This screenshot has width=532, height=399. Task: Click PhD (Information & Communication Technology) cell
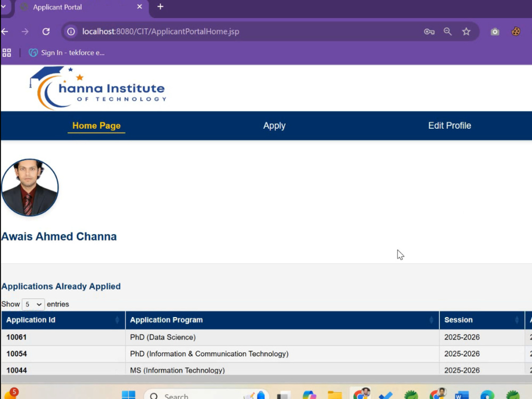(x=282, y=354)
